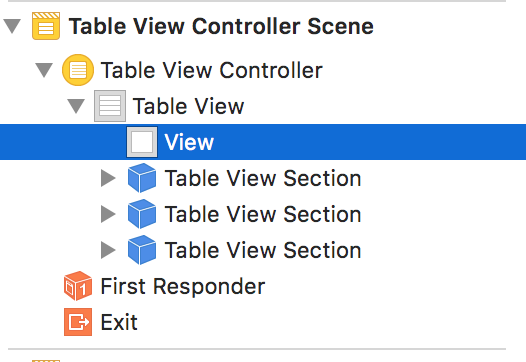This screenshot has width=526, height=362.
Task: Click the orange Exit icon
Action: (78, 322)
